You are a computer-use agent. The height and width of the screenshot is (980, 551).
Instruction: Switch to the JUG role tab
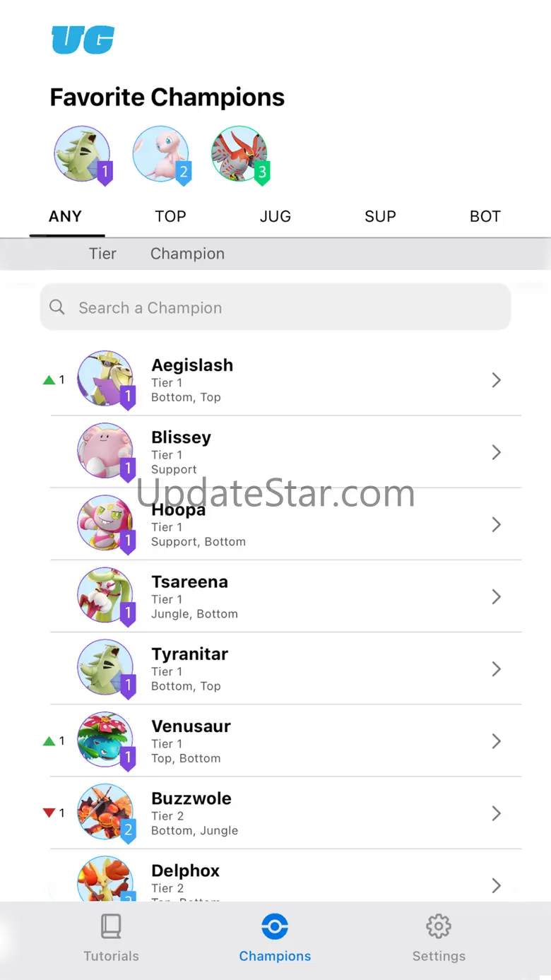click(x=275, y=216)
